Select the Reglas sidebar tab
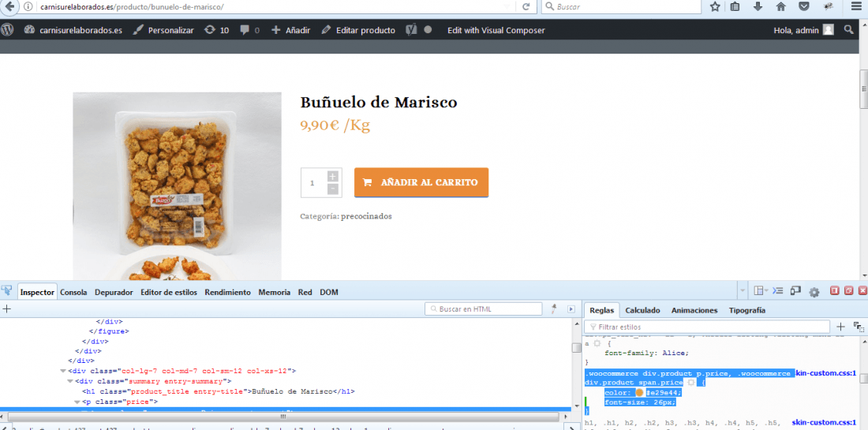 pyautogui.click(x=602, y=310)
